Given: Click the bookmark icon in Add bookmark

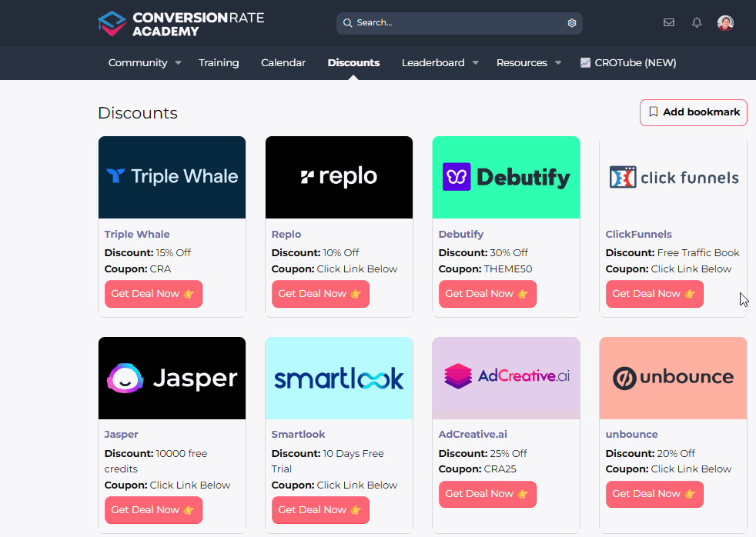Looking at the screenshot, I should click(x=654, y=112).
